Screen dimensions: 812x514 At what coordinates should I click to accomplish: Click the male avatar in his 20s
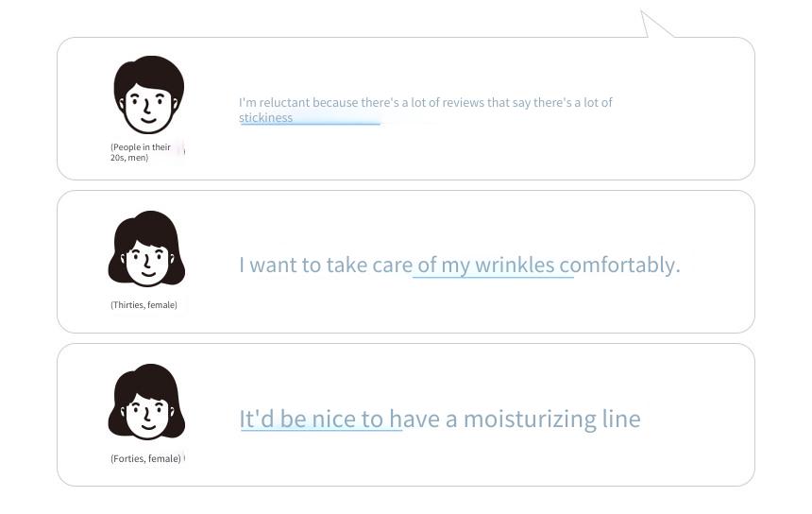tap(148, 94)
